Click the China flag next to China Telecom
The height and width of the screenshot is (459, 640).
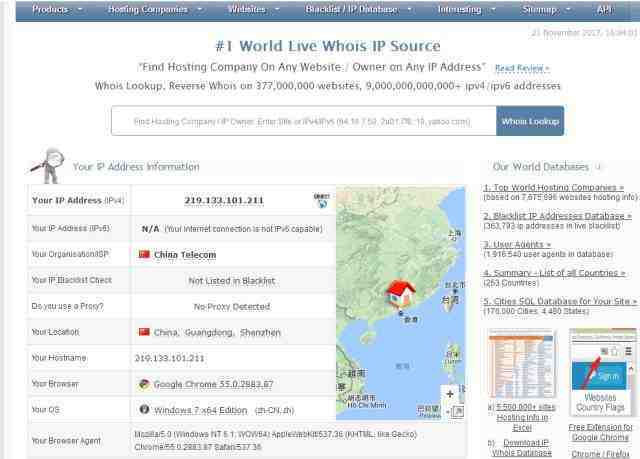coord(144,254)
